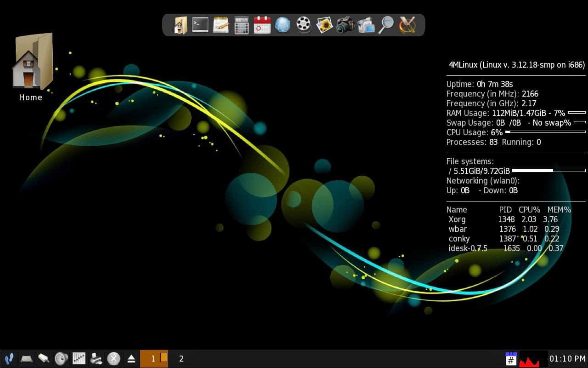Open the sunflower photo viewer icon

324,25
